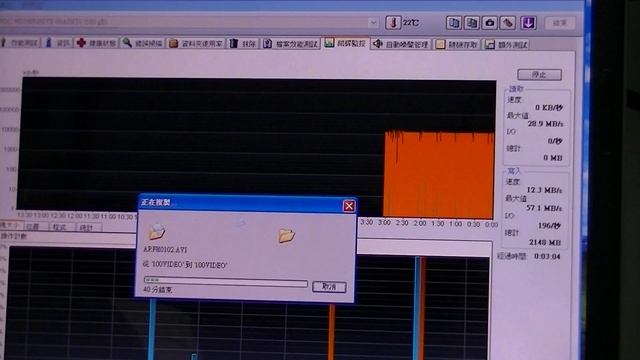640x360 pixels.
Task: Click the camera save screenshot icon
Action: tap(489, 23)
